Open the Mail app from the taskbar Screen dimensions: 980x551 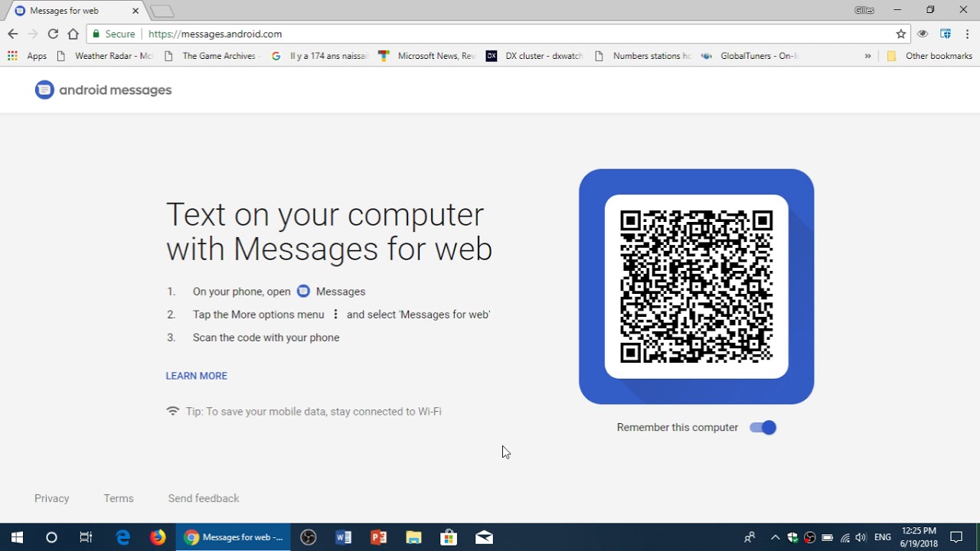pos(485,537)
